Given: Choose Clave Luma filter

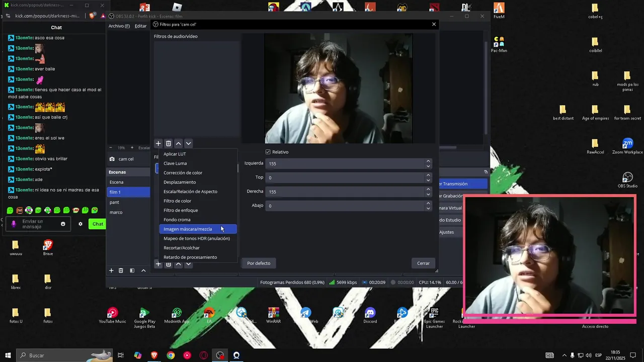Looking at the screenshot, I should [198, 163].
